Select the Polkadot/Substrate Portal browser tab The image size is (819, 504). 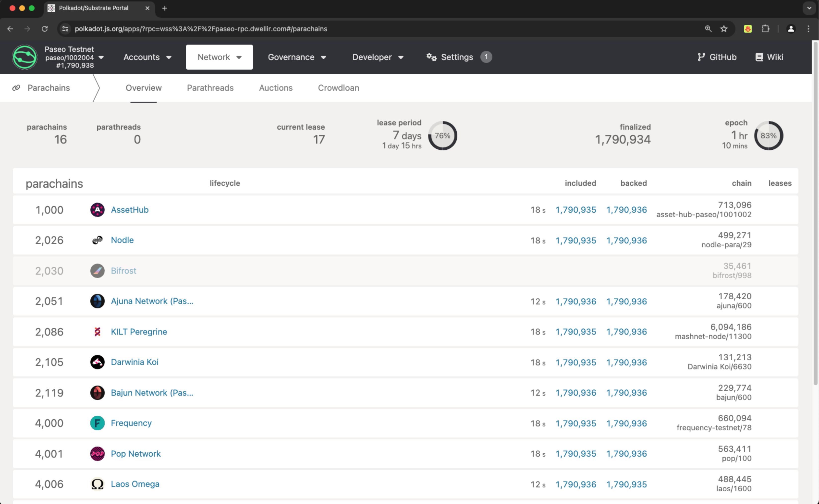coord(99,8)
